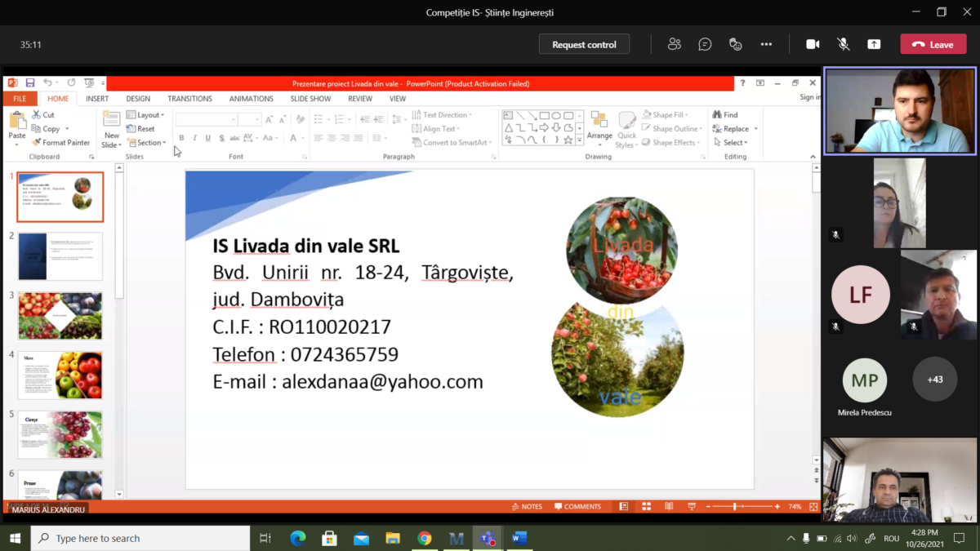Click the zoom slider in status bar
The width and height of the screenshot is (980, 551).
click(x=742, y=507)
